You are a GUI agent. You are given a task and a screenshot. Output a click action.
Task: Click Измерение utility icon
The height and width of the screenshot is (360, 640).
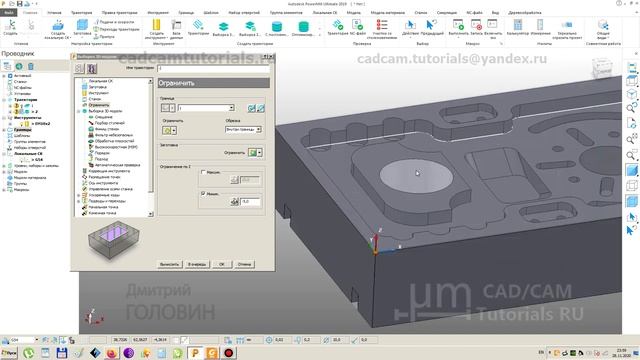[540, 25]
